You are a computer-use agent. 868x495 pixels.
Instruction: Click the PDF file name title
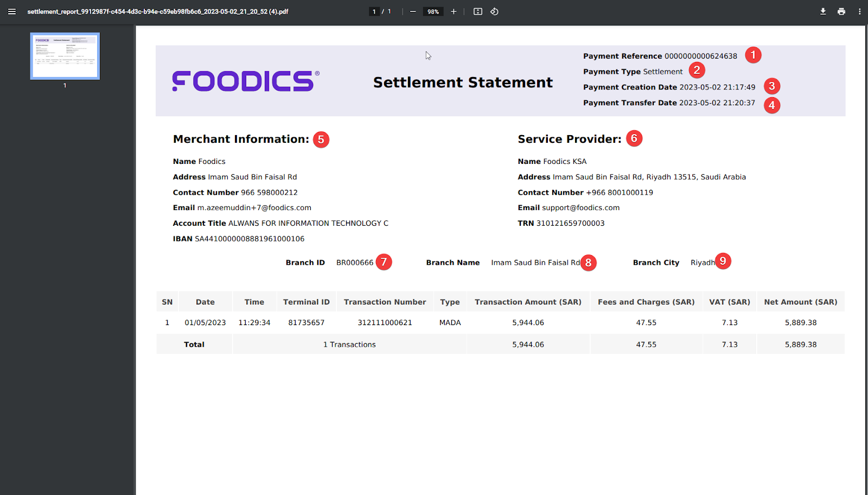click(x=158, y=11)
